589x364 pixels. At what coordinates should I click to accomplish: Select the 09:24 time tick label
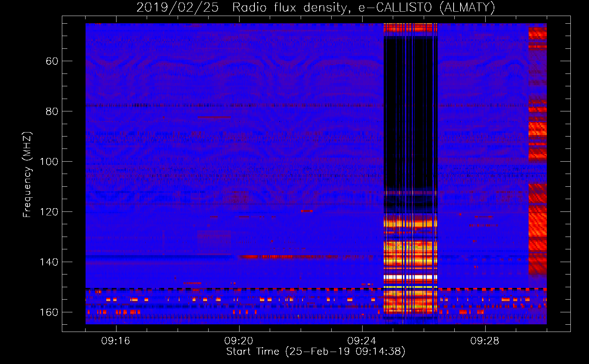362,341
